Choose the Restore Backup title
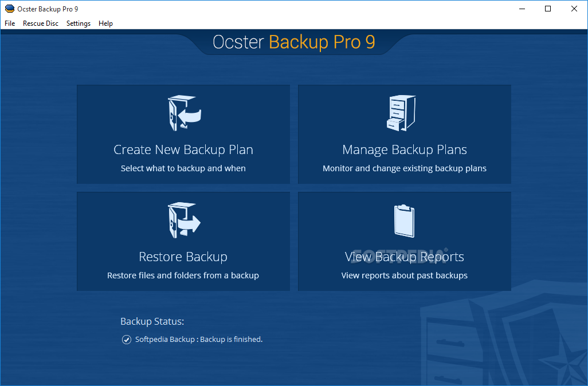The width and height of the screenshot is (588, 386). pos(183,257)
